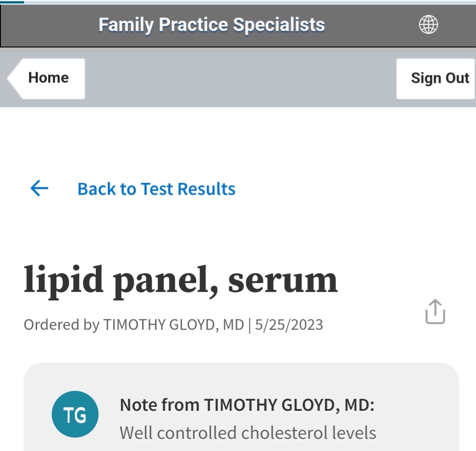476x451 pixels.
Task: Click the globe language icon
Action: point(428,25)
